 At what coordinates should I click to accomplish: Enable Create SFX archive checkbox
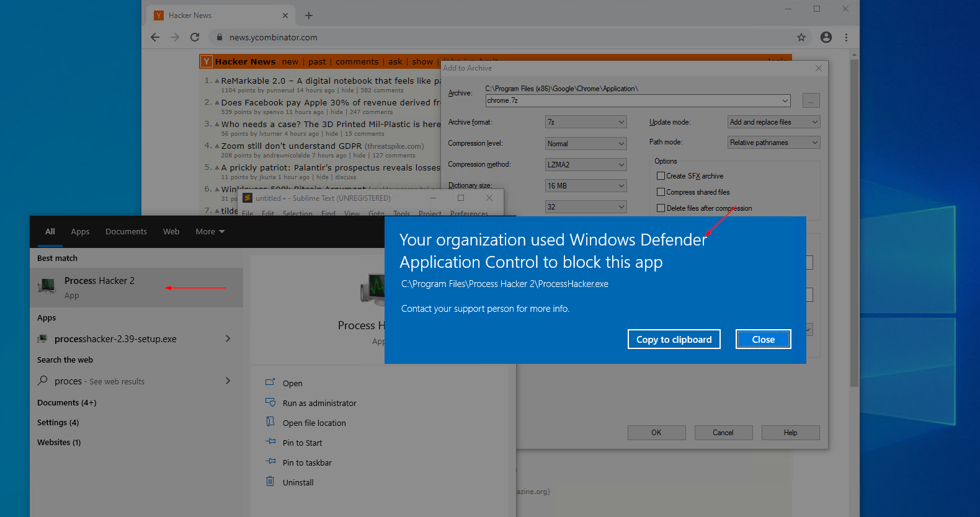coord(661,176)
